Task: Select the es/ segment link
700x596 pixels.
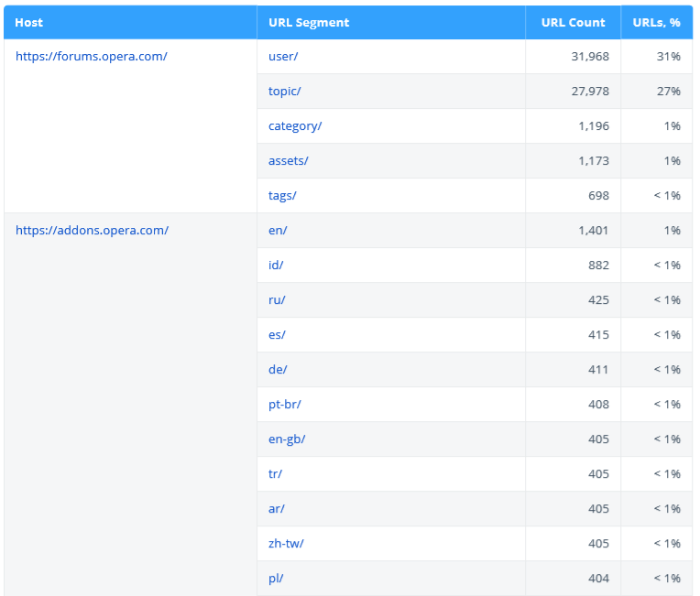Action: click(277, 335)
